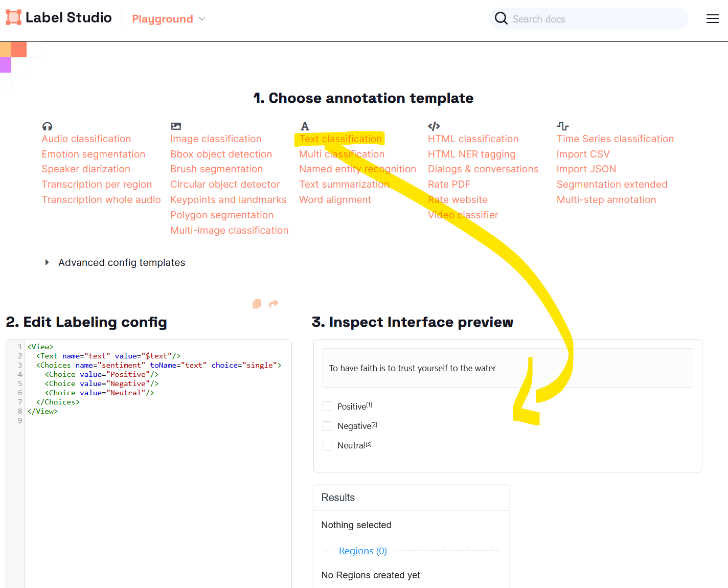Click the HTML code brackets icon

(434, 126)
